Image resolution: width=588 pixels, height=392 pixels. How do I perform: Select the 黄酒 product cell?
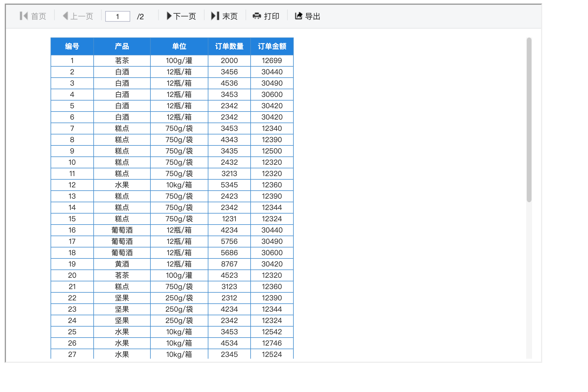[x=122, y=264]
